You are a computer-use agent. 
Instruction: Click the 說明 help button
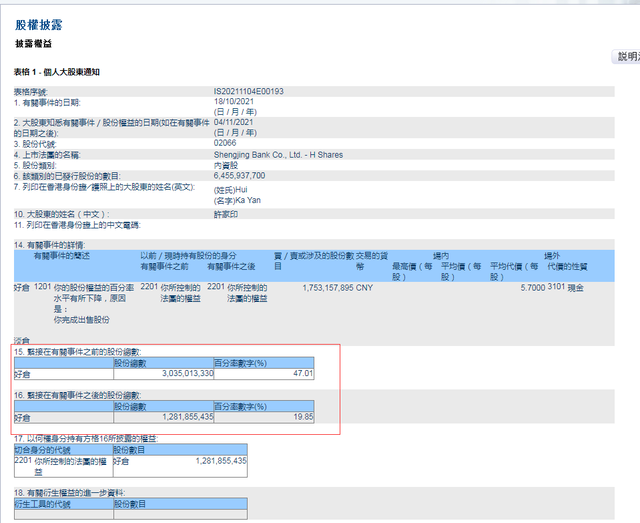(625, 57)
